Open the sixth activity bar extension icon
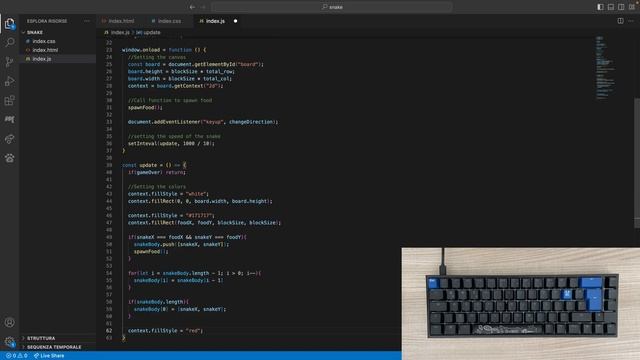Screen dimensions: 640x360 (10, 120)
